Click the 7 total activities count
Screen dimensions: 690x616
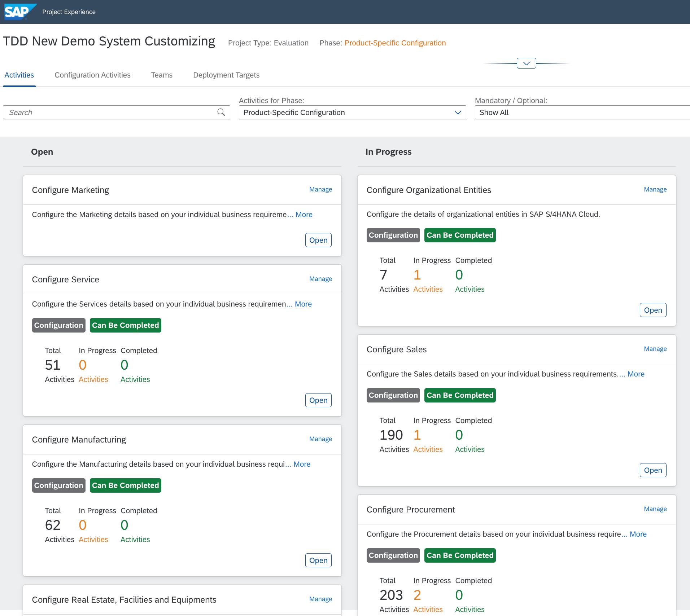click(383, 275)
